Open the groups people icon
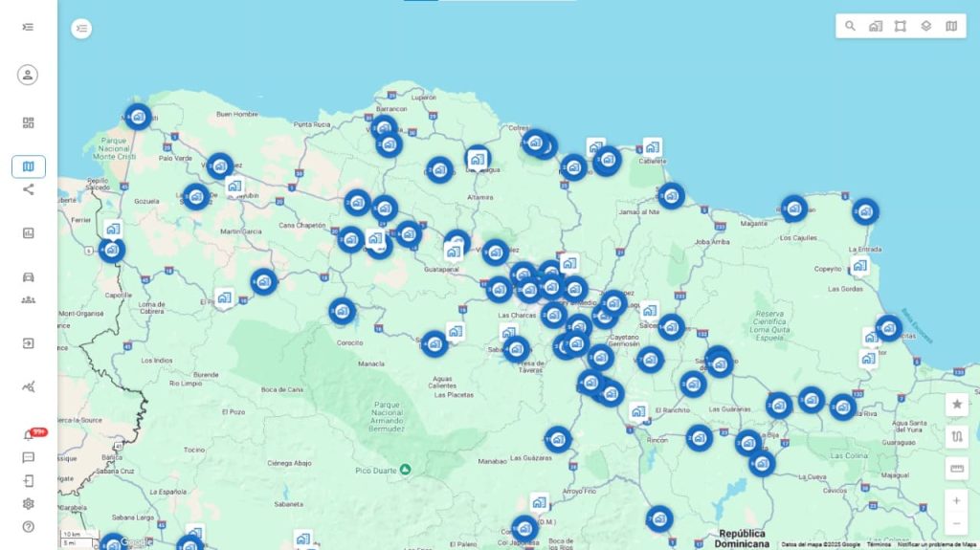This screenshot has height=550, width=980. 28,300
